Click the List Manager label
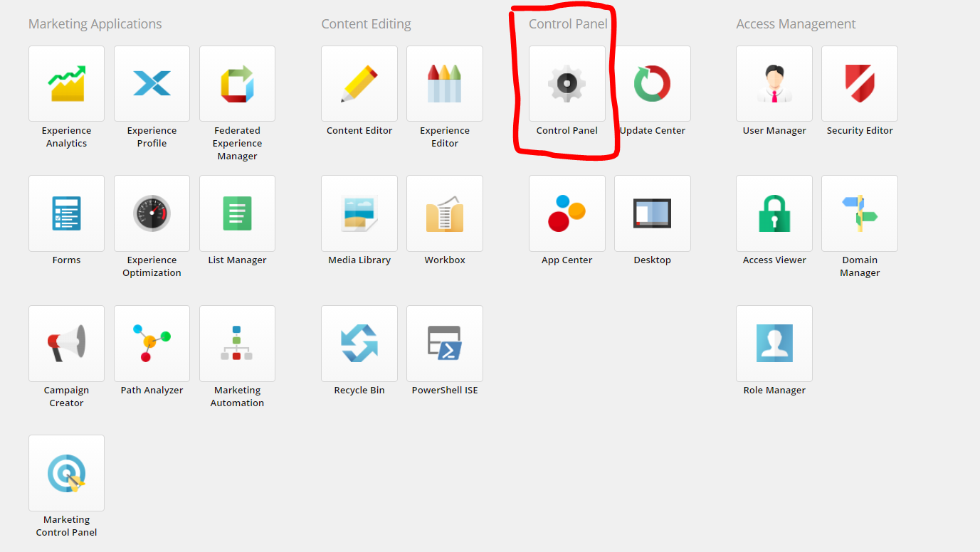The height and width of the screenshot is (552, 980). pyautogui.click(x=237, y=260)
